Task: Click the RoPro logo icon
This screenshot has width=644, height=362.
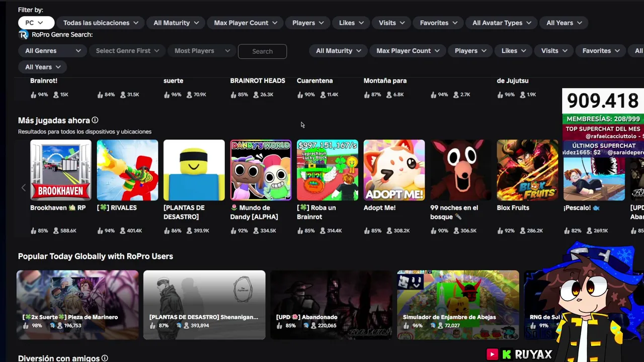Action: (23, 35)
